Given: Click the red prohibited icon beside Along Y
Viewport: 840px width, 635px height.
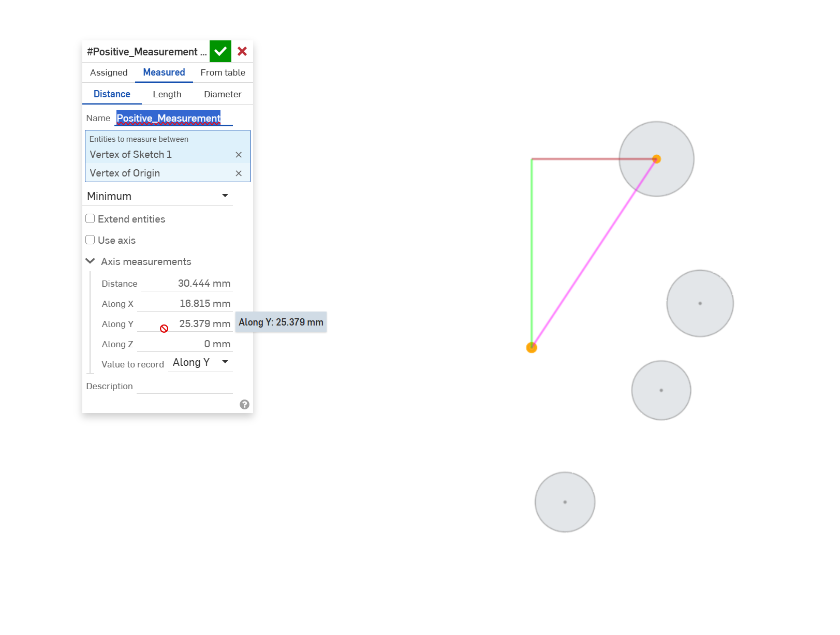Looking at the screenshot, I should coord(164,329).
